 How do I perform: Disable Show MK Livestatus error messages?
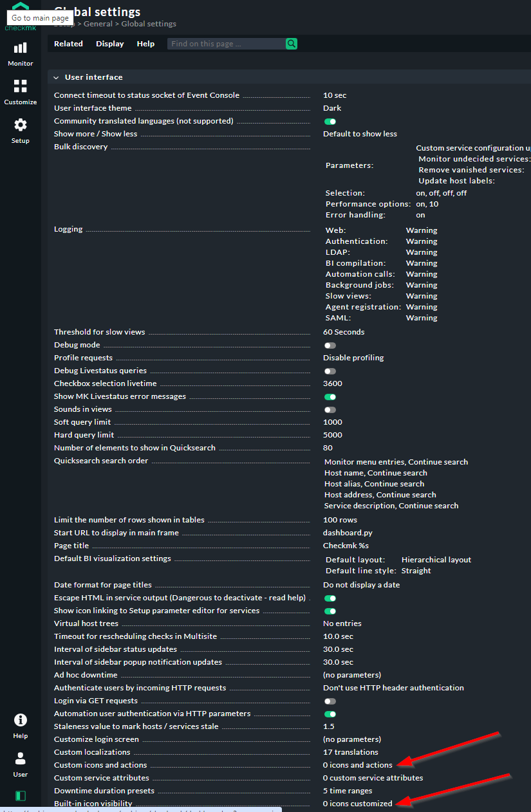(330, 396)
